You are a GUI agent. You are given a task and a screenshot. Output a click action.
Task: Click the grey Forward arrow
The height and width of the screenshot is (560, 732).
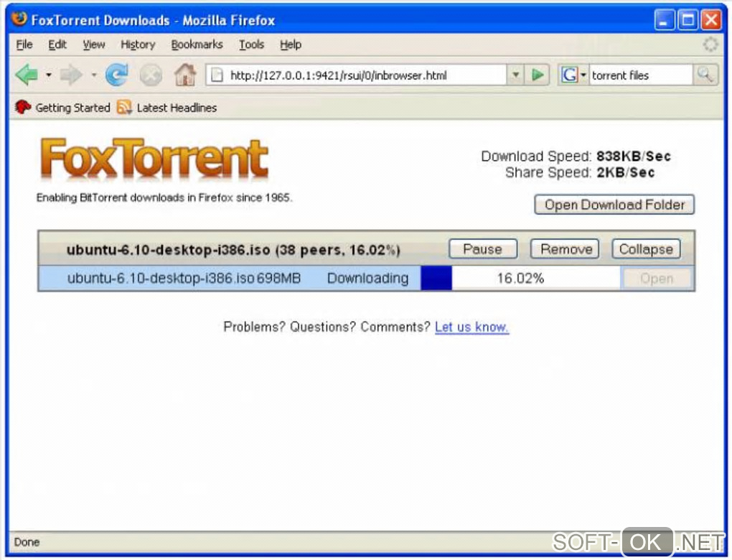click(71, 75)
